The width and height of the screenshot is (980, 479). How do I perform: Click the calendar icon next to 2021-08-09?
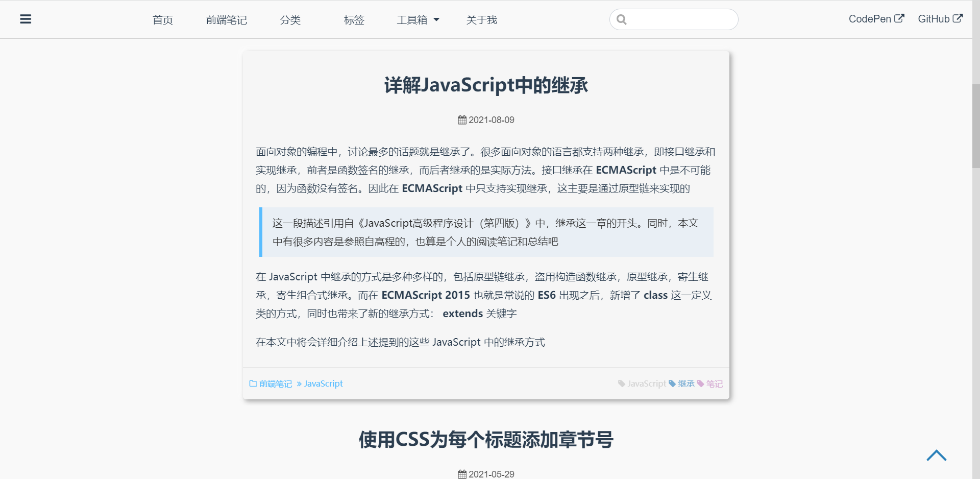[x=462, y=120]
